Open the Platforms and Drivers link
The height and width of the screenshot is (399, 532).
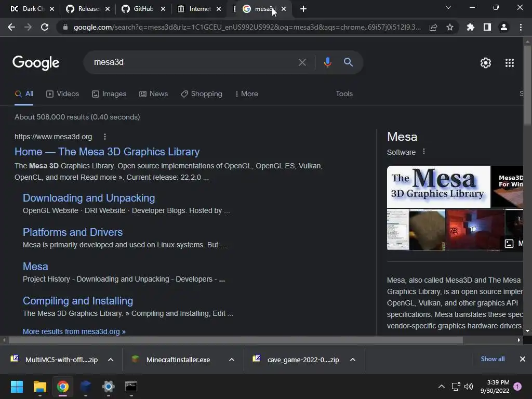click(x=73, y=232)
